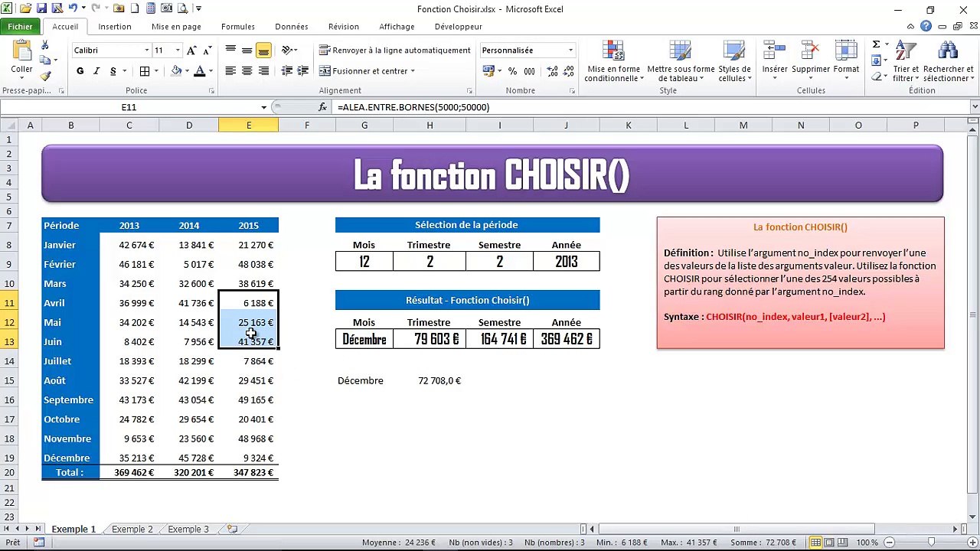Open Mise en forme conditionnelle dropdown
Image resolution: width=980 pixels, height=551 pixels.
[x=612, y=61]
